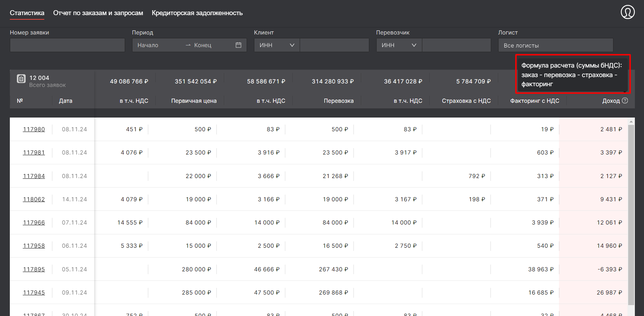Click factoring value 16 685 ₽
Image resolution: width=644 pixels, height=316 pixels.
coord(541,292)
